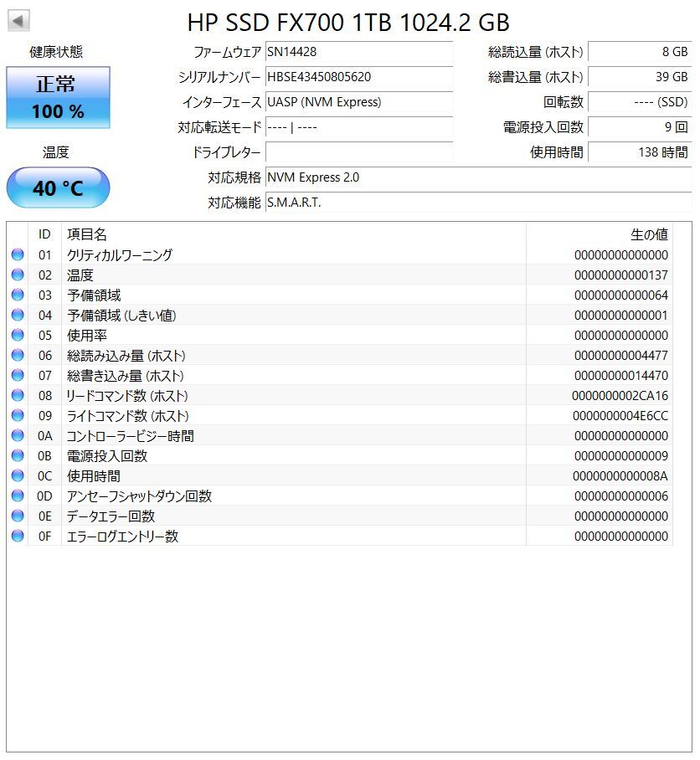The height and width of the screenshot is (760, 700).
Task: Select the firmware field SN14428
Action: tap(359, 52)
